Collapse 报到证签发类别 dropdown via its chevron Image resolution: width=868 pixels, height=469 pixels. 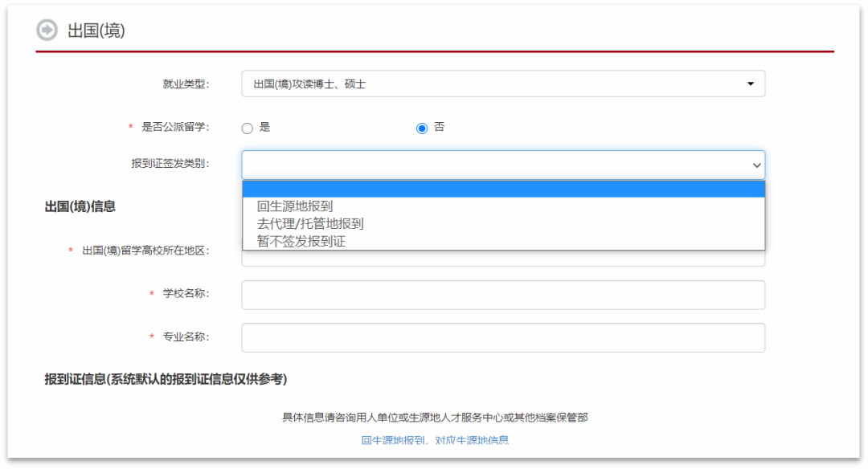pyautogui.click(x=755, y=165)
